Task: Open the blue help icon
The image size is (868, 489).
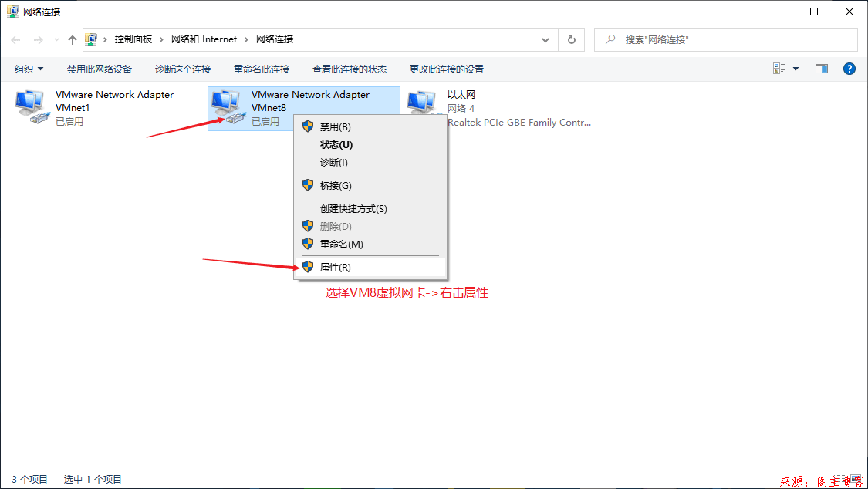Action: (849, 69)
